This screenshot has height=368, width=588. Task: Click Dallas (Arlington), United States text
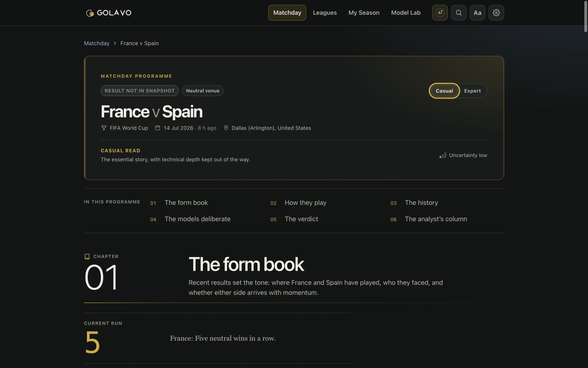[271, 128]
